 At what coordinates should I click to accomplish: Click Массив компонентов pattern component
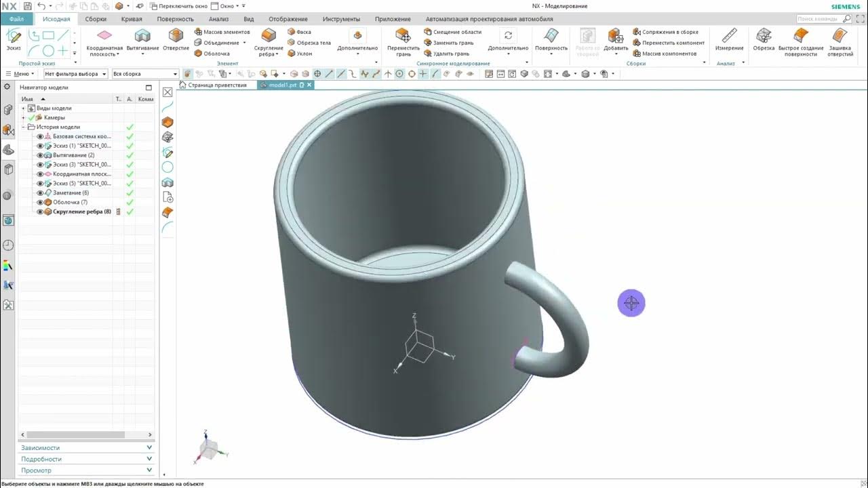[665, 54]
